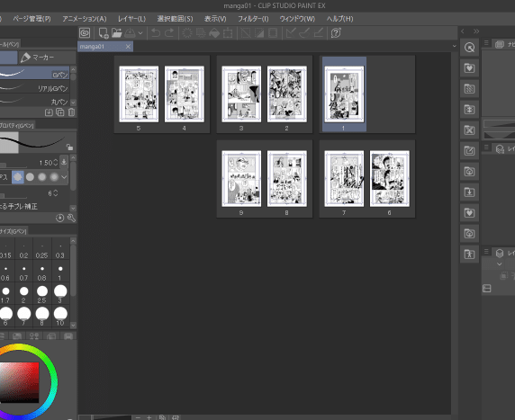Click the delete sub tool trash icon

(71, 112)
